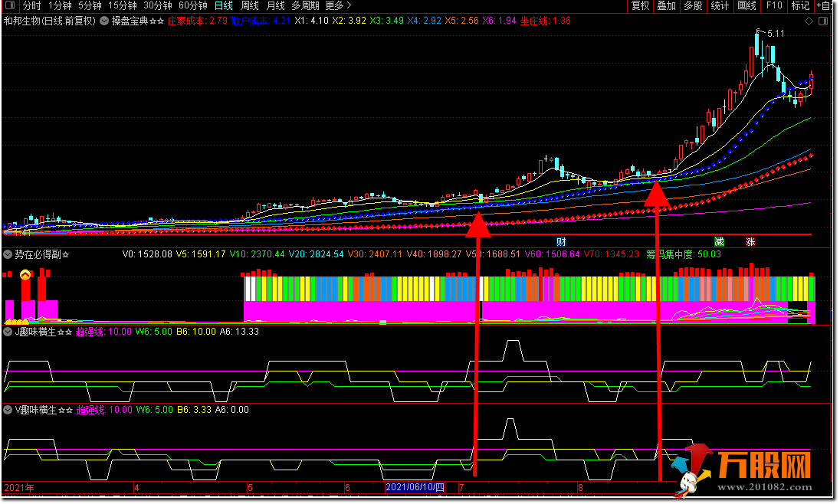Switch to the 周线 weekly period tab

click(250, 5)
